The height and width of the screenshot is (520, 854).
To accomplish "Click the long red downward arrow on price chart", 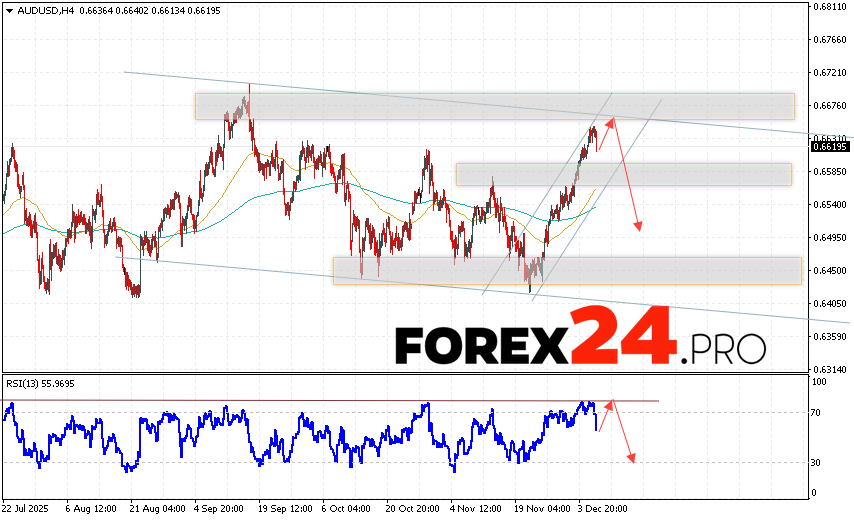I will (627, 175).
